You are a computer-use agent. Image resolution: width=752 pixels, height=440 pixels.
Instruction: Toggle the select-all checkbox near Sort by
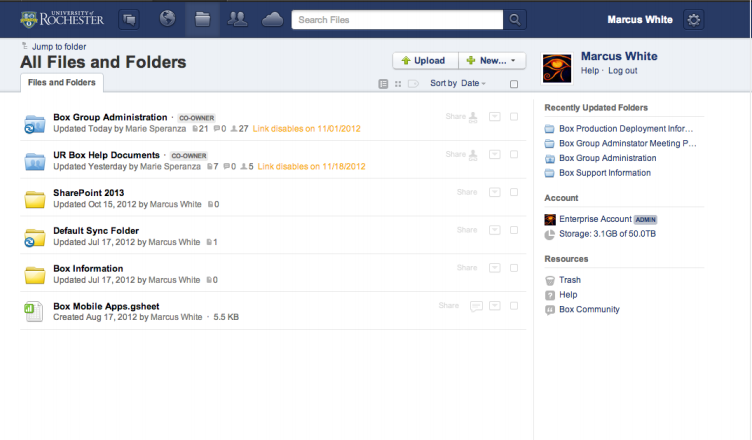pos(514,84)
